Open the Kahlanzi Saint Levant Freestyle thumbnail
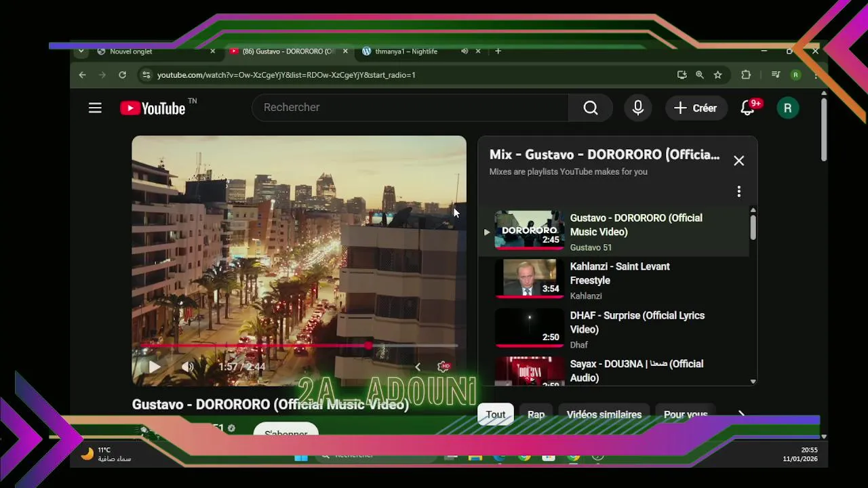868x488 pixels. [529, 279]
